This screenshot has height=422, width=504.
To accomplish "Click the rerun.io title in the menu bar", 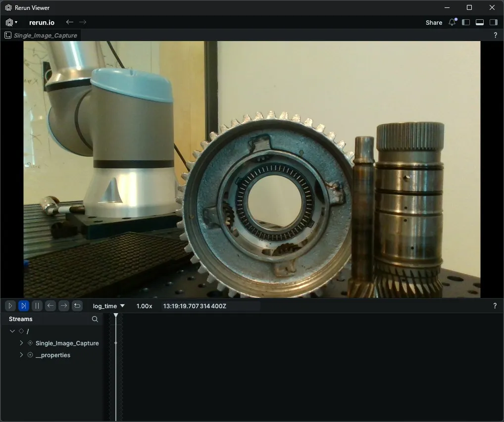I will tap(42, 22).
